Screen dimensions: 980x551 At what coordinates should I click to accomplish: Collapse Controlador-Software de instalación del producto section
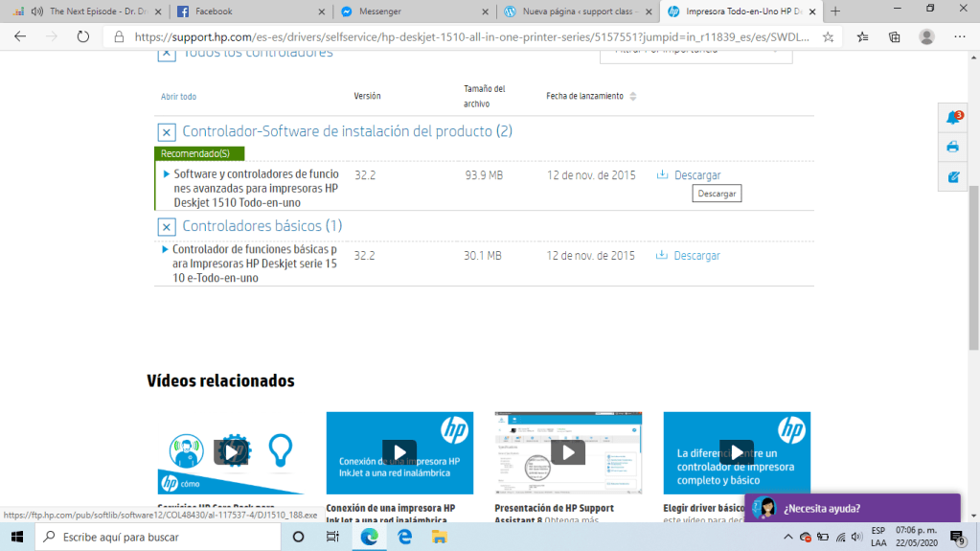167,132
